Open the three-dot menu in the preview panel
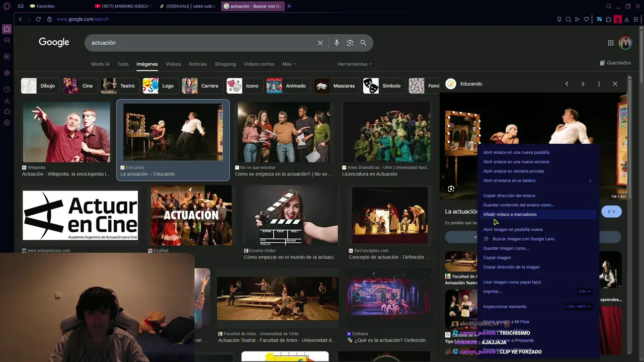 pyautogui.click(x=599, y=84)
